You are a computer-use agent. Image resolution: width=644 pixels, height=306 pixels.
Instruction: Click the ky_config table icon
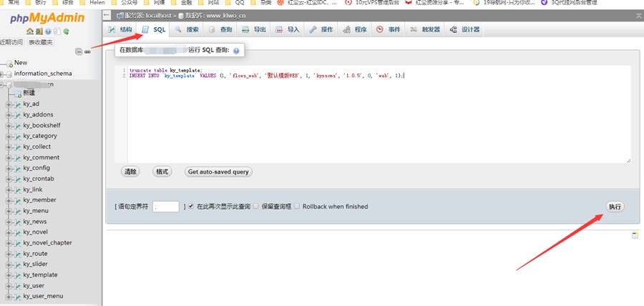pyautogui.click(x=17, y=169)
